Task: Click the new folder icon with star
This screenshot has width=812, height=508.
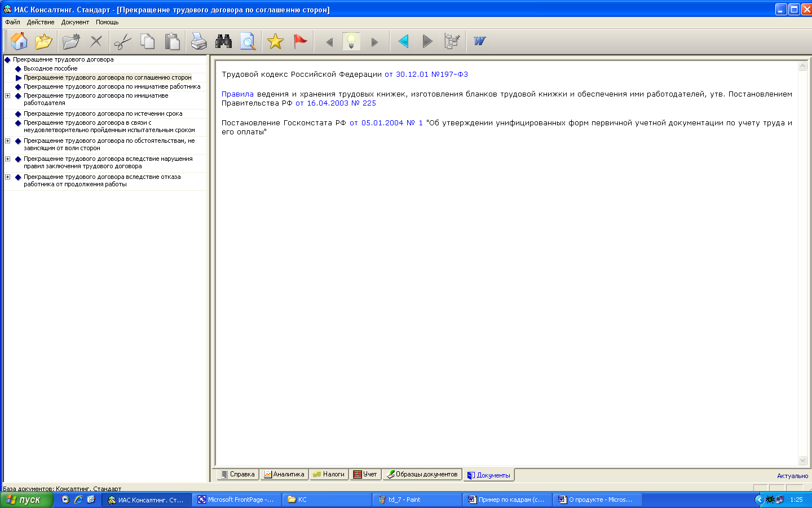Action: (71, 41)
